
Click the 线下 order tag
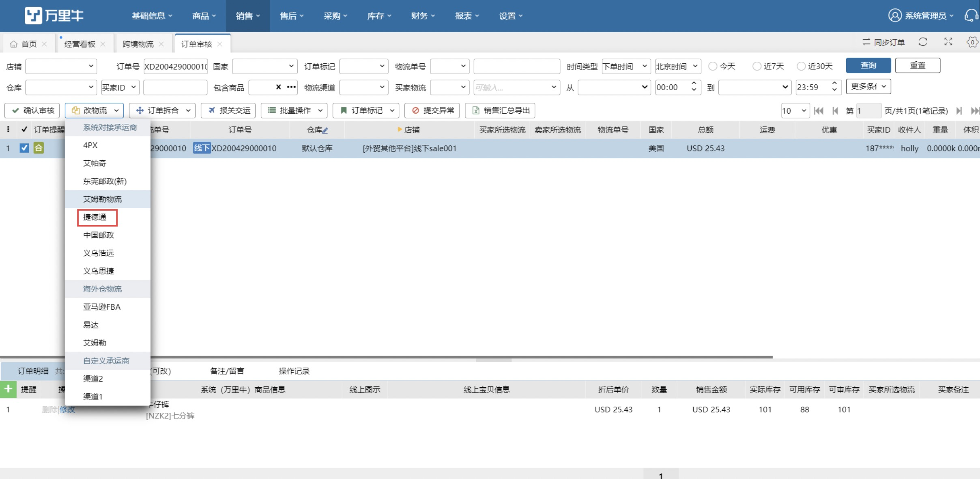[x=202, y=148]
